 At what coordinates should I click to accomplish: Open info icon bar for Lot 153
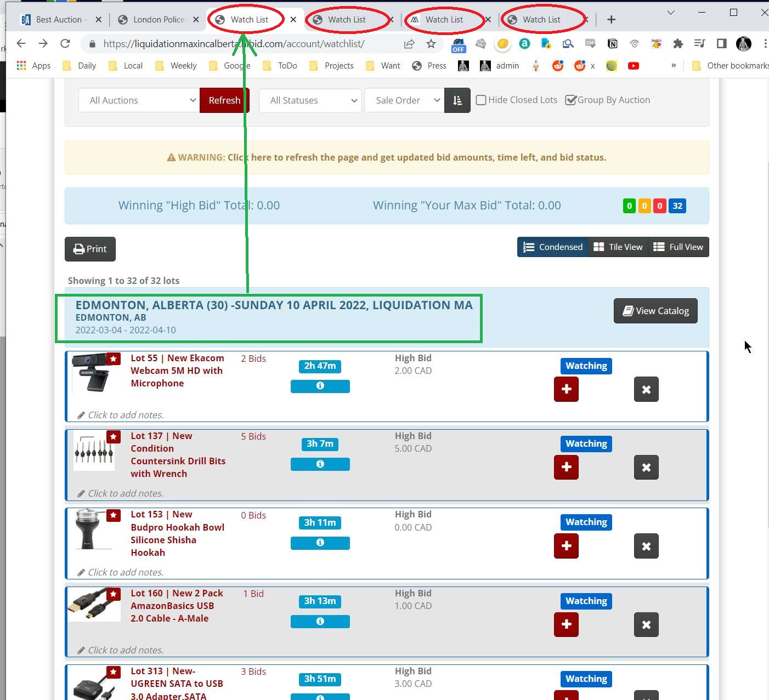point(320,543)
